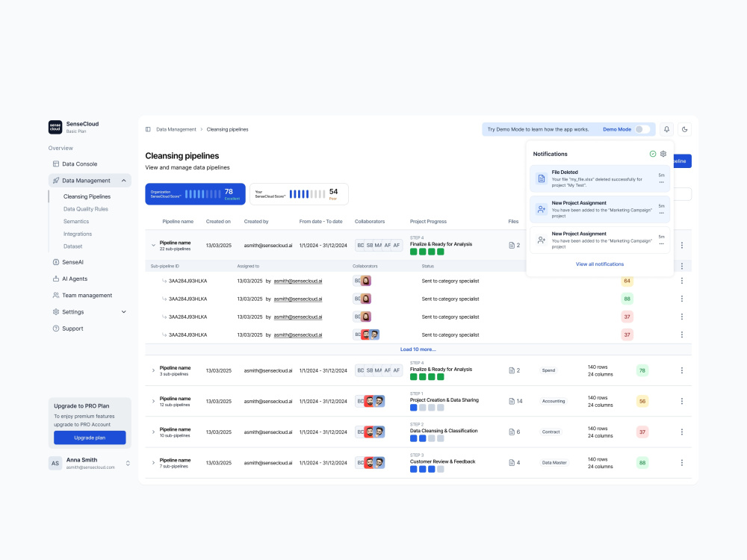The width and height of the screenshot is (747, 560).
Task: Click Project Progress column header
Action: 428,222
